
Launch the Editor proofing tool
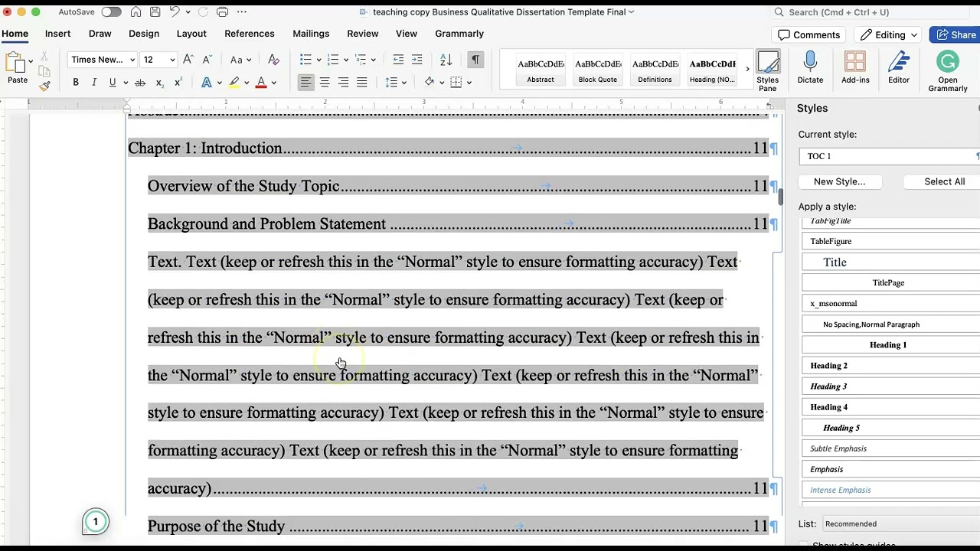point(899,67)
